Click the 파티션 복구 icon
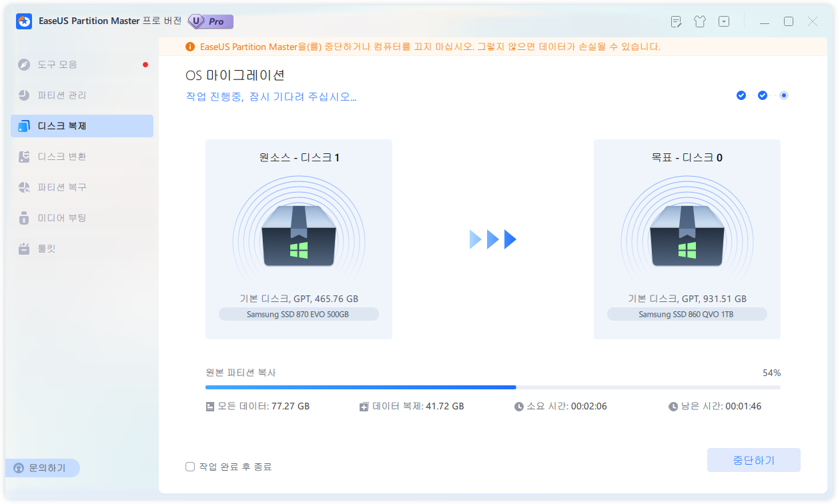This screenshot has height=504, width=838. click(25, 187)
